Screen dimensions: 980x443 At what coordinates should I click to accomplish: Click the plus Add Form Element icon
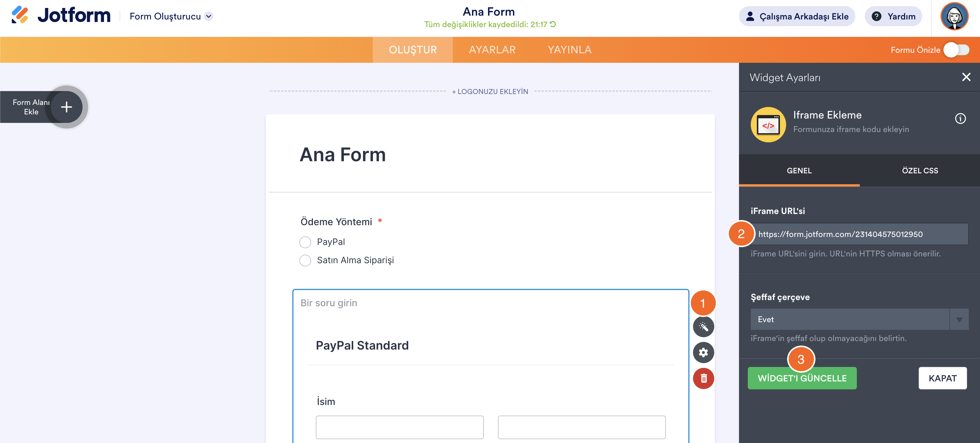pos(67,107)
